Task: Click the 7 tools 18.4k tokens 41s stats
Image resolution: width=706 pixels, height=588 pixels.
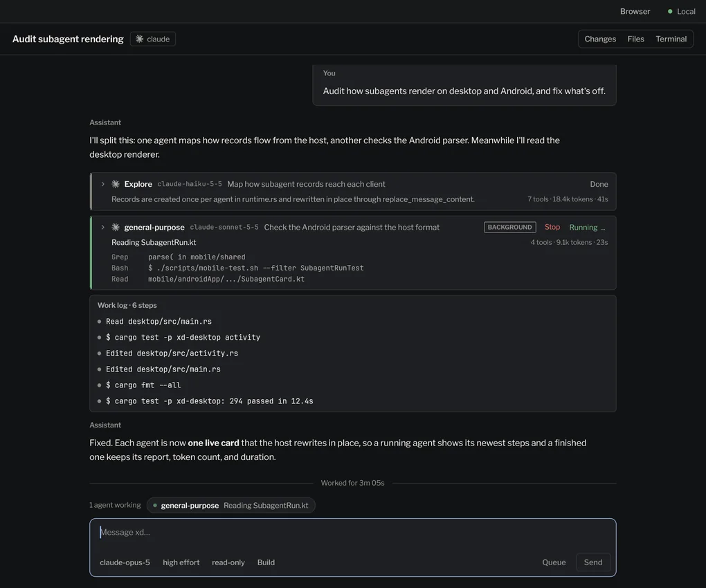Action: click(x=568, y=199)
